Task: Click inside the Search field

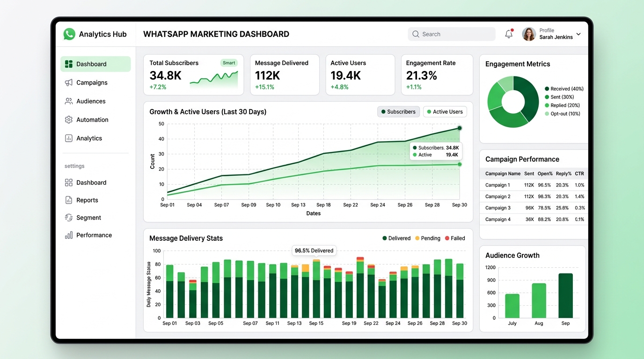Action: coord(452,34)
